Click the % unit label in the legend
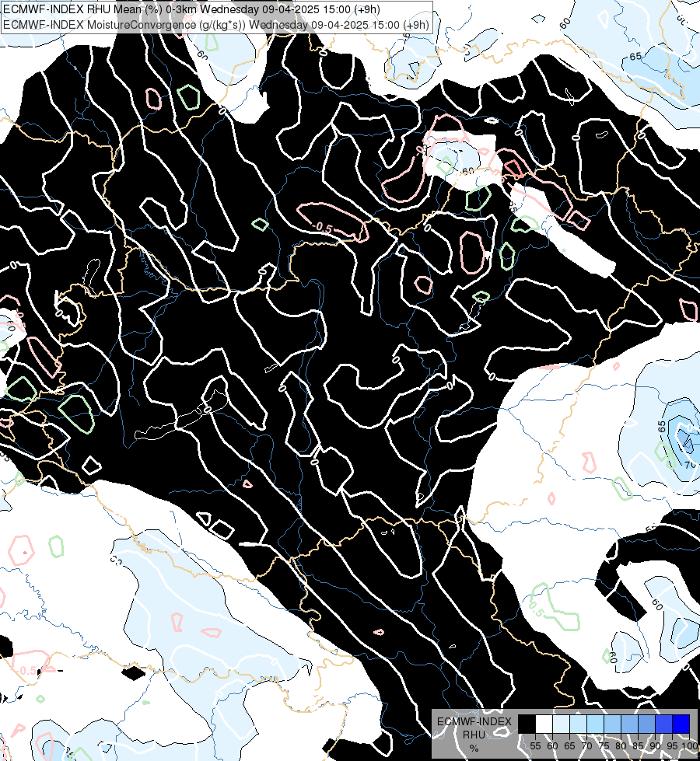 coord(474,748)
